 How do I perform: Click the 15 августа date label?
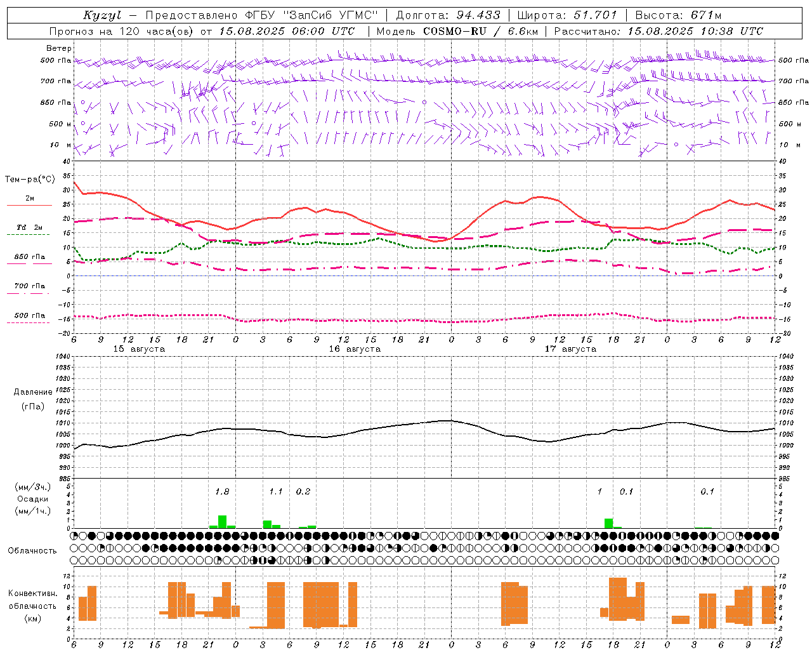click(x=139, y=349)
